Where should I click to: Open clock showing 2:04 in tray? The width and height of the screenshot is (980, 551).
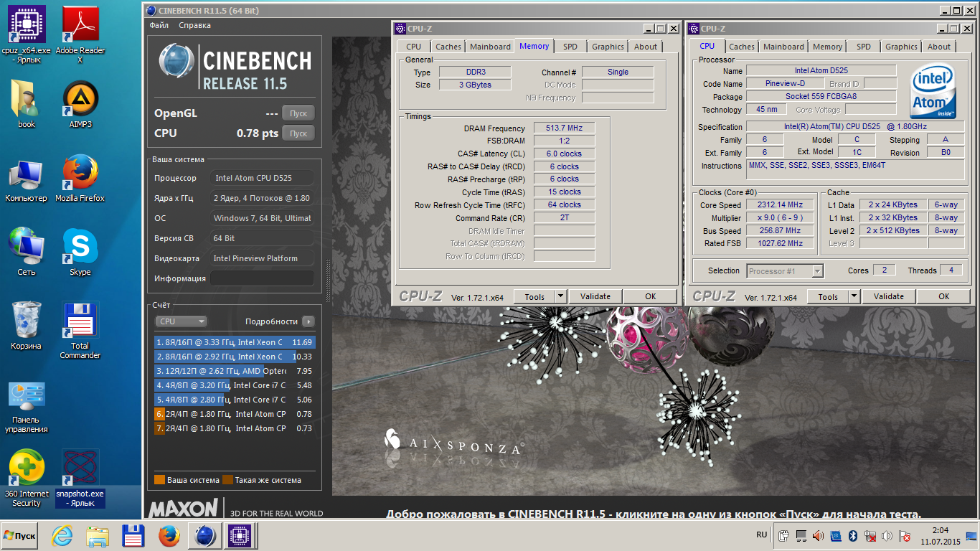point(940,536)
